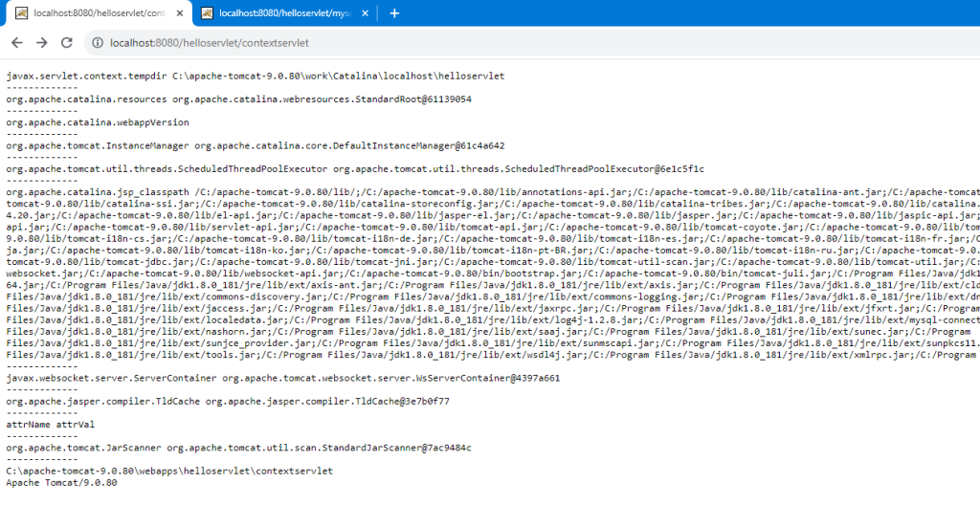980x505 pixels.
Task: Click the org.apache.jasper.compiler.TldCache line
Action: point(228,402)
